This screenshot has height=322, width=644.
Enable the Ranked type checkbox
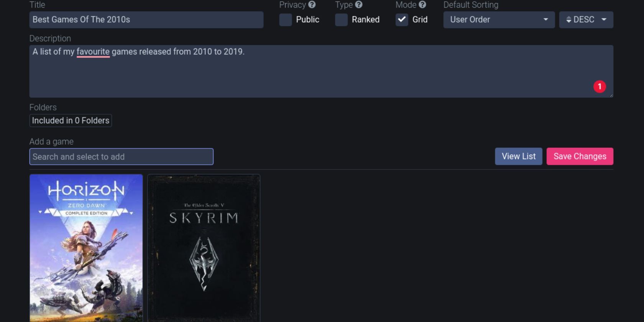point(341,20)
